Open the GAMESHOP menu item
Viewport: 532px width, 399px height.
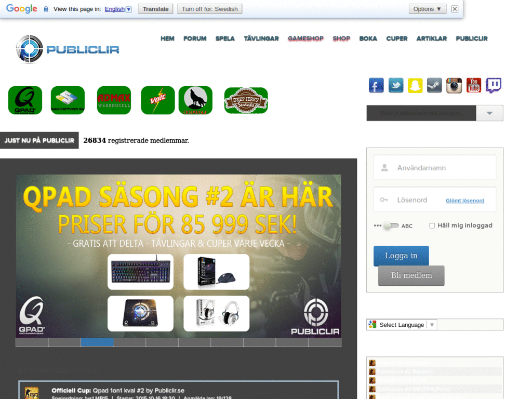[x=305, y=38]
